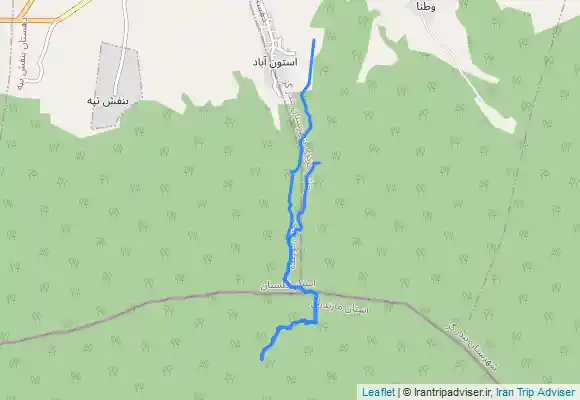Select the شهرستان بندر گز county label

(x=471, y=346)
